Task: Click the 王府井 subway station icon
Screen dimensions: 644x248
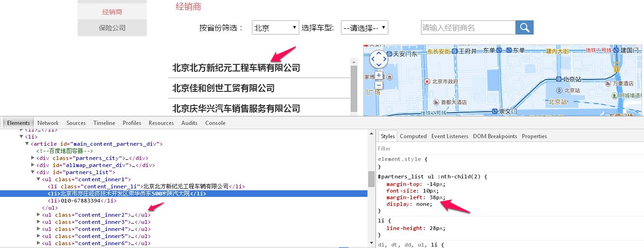Action: point(454,50)
